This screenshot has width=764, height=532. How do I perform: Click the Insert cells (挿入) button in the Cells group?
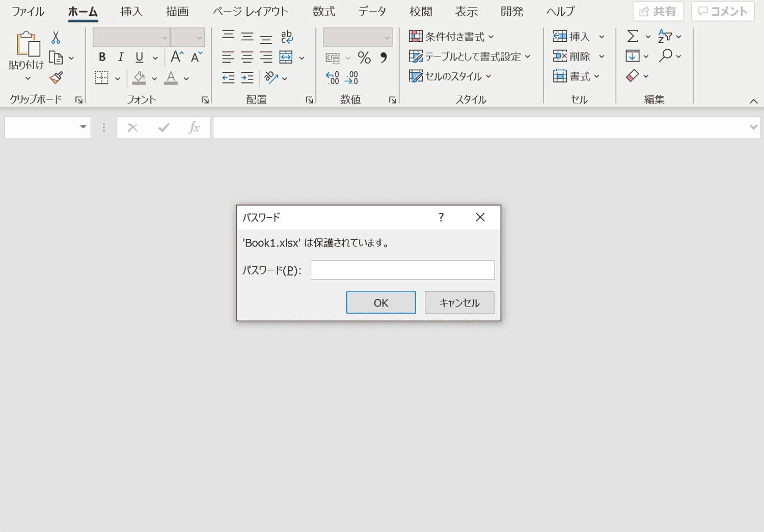[x=571, y=37]
